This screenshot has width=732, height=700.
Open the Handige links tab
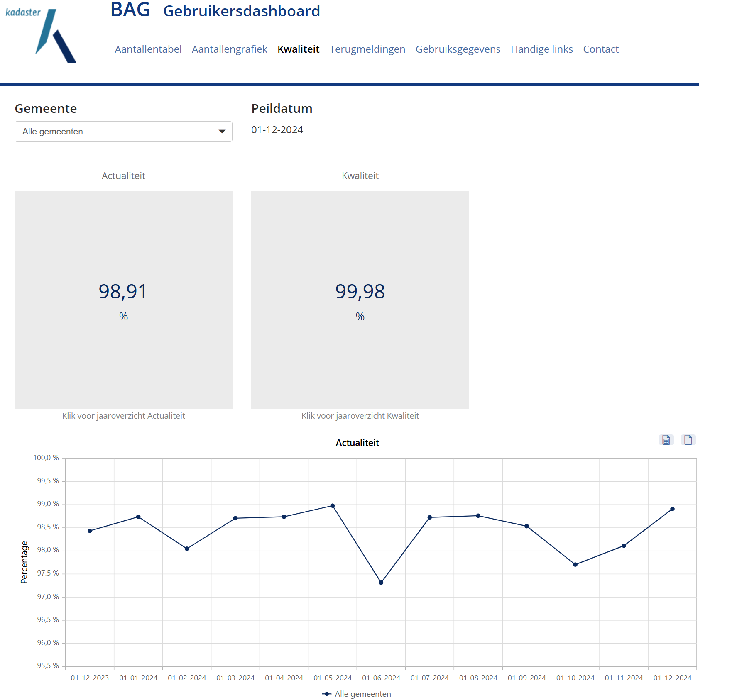[541, 49]
